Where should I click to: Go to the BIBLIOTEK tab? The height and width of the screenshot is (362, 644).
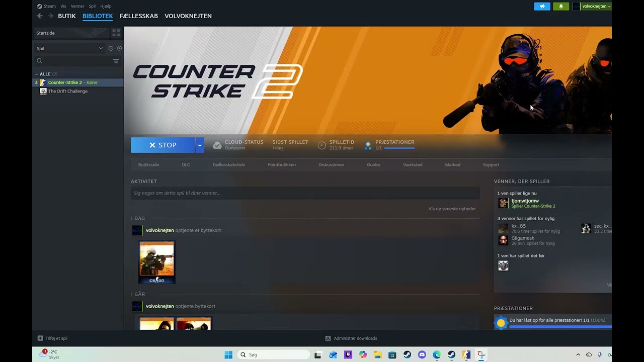[x=98, y=16]
